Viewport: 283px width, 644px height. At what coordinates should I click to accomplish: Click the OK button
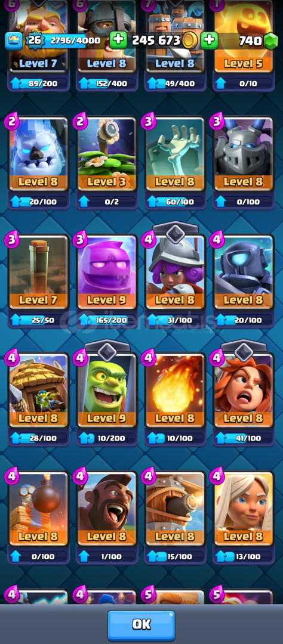pyautogui.click(x=141, y=624)
